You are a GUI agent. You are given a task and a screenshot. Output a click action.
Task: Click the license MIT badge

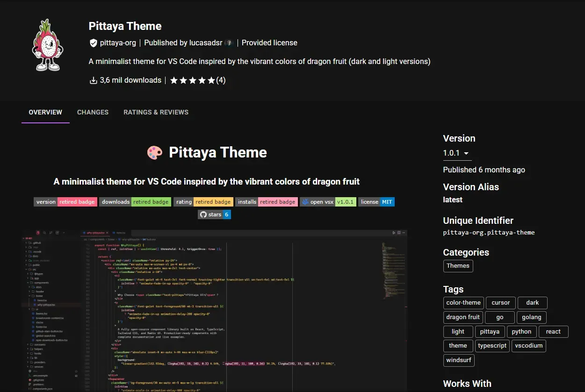pyautogui.click(x=376, y=202)
